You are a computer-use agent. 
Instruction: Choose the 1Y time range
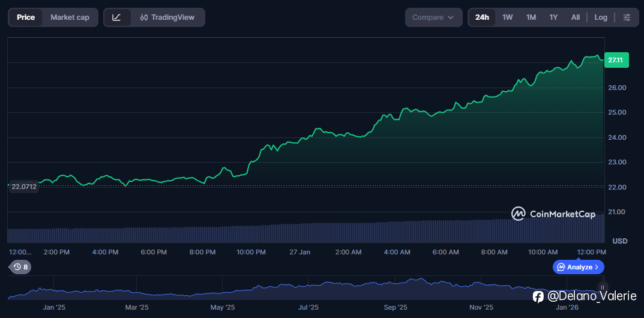(553, 17)
